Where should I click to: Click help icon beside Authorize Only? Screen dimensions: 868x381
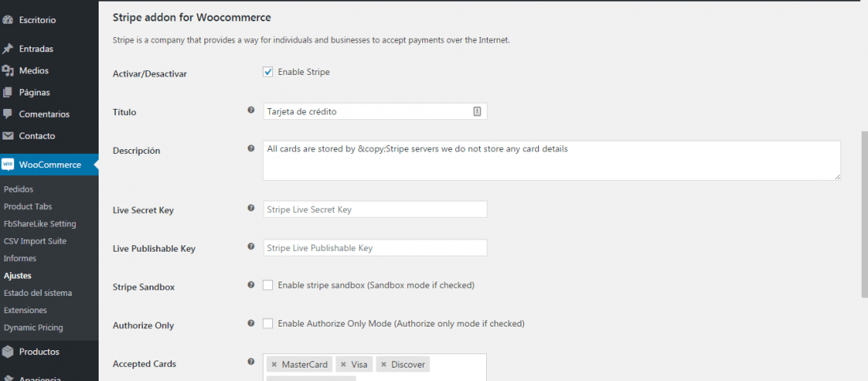point(251,323)
